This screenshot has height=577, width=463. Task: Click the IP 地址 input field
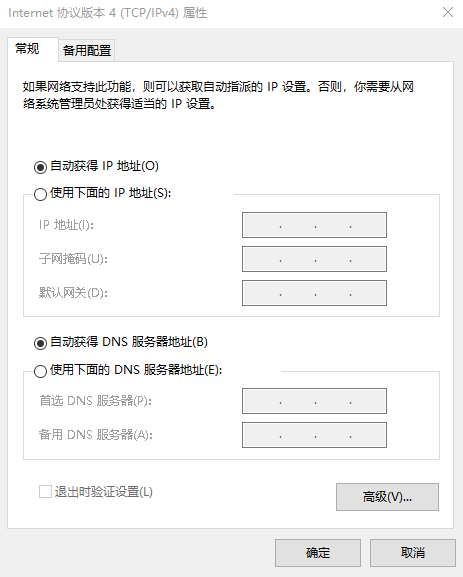314,225
